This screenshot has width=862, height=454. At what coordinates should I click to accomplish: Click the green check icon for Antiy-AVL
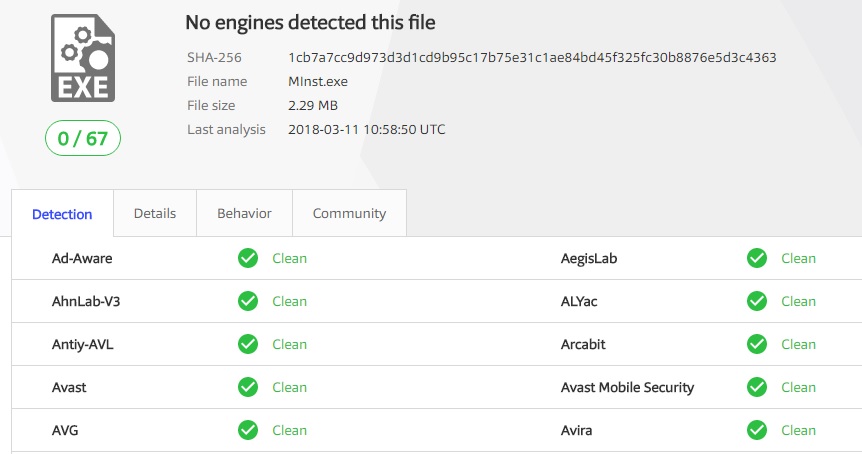pos(248,344)
